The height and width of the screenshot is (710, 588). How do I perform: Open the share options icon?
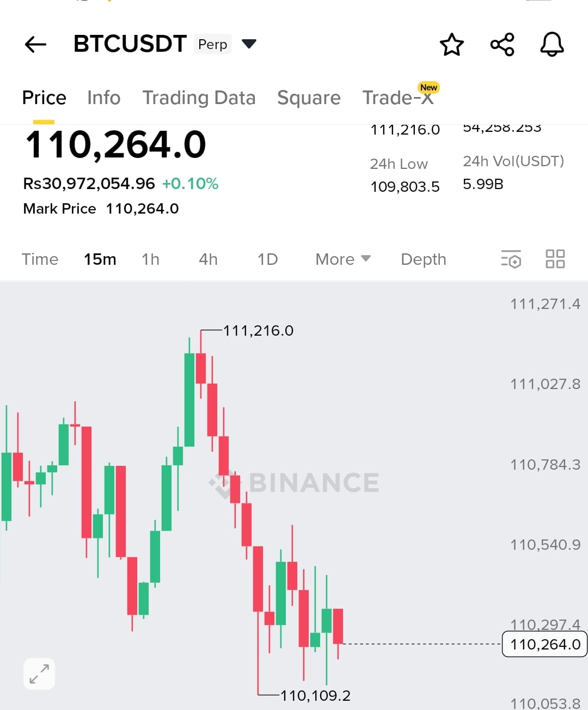(x=501, y=45)
